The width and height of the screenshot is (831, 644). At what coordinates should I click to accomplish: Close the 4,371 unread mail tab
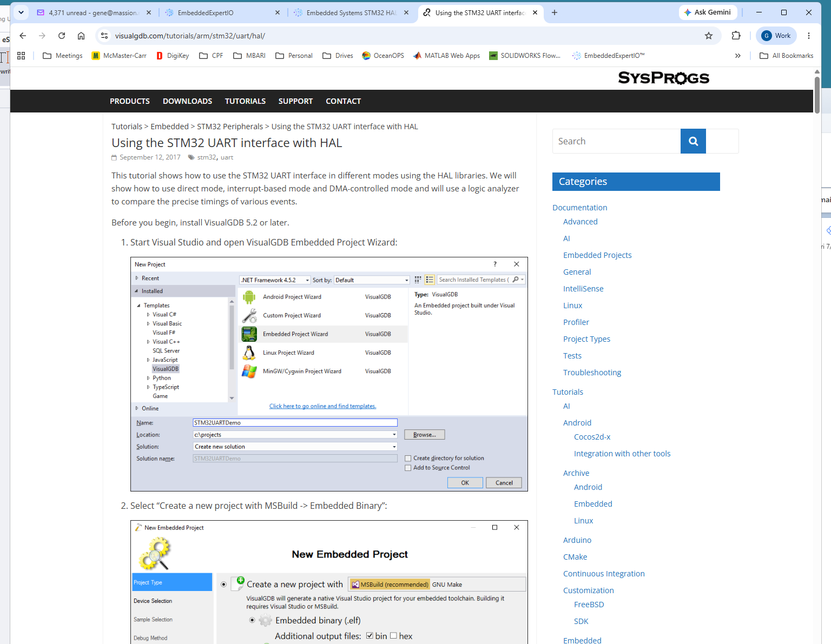[x=149, y=12]
